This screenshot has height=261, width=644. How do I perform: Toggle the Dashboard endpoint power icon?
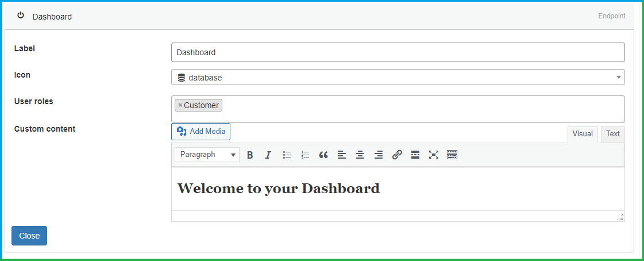(x=21, y=16)
